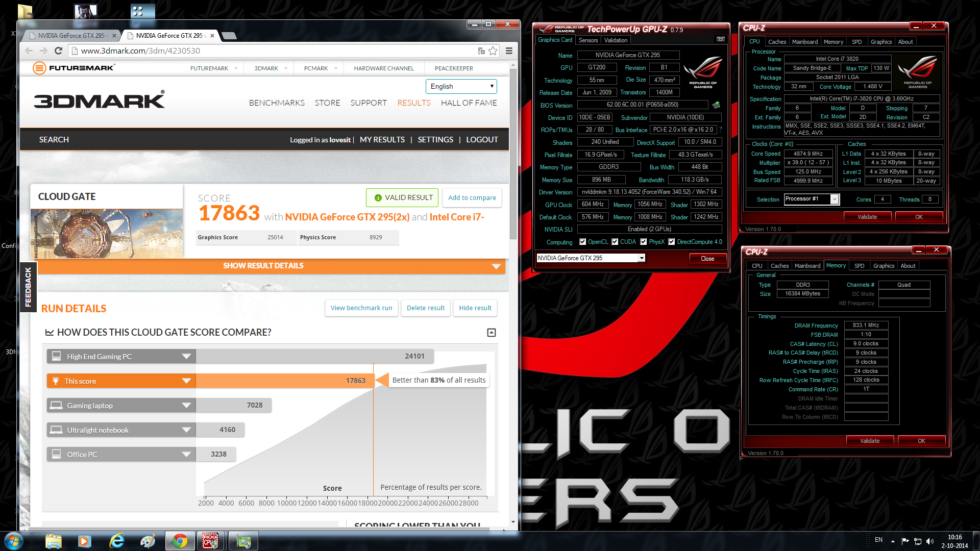This screenshot has height=551, width=980.
Task: Open the Validation tab in GPU-Z
Action: click(616, 40)
